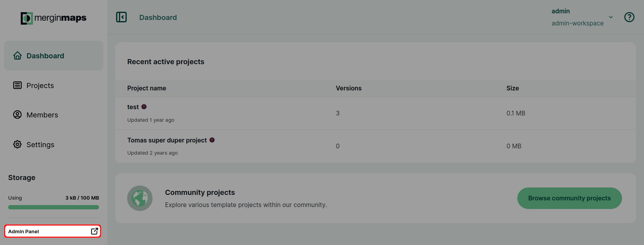644x245 pixels.
Task: Expand the admin account dropdown chevron
Action: 611,17
